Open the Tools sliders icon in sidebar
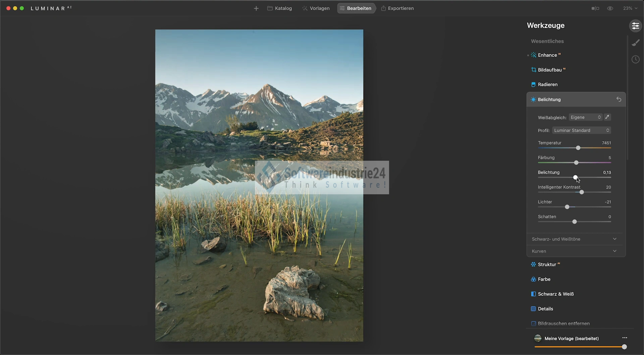 [635, 26]
